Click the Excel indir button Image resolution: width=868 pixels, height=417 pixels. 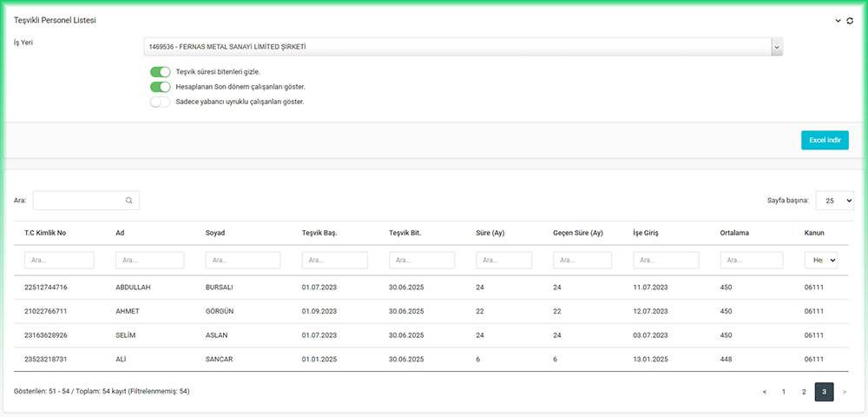pyautogui.click(x=824, y=141)
